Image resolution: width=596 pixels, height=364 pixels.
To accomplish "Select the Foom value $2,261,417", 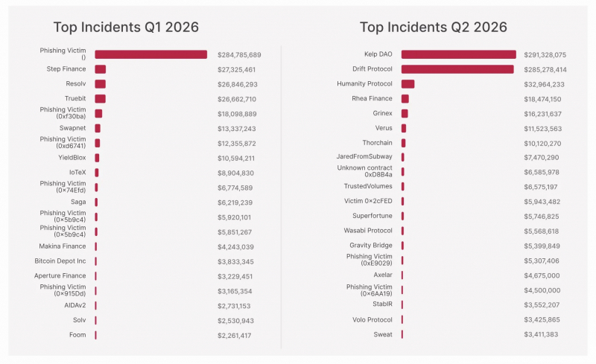I will click(x=234, y=335).
